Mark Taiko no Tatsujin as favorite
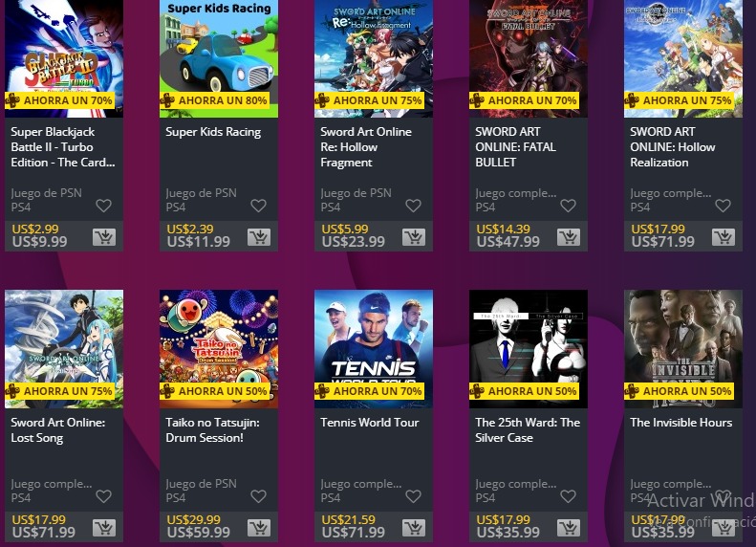 pos(258,496)
